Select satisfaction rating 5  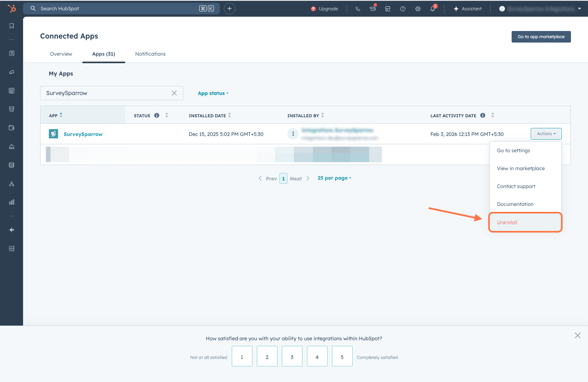pos(342,356)
